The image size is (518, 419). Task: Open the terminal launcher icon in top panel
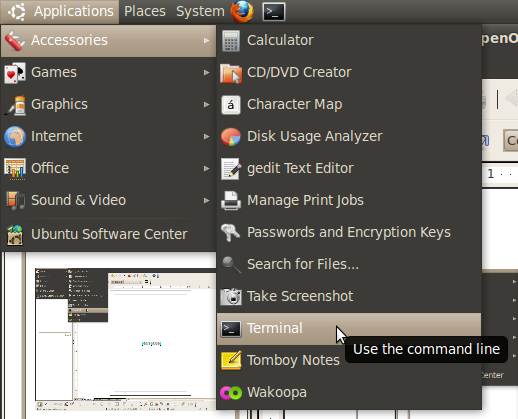coord(274,12)
